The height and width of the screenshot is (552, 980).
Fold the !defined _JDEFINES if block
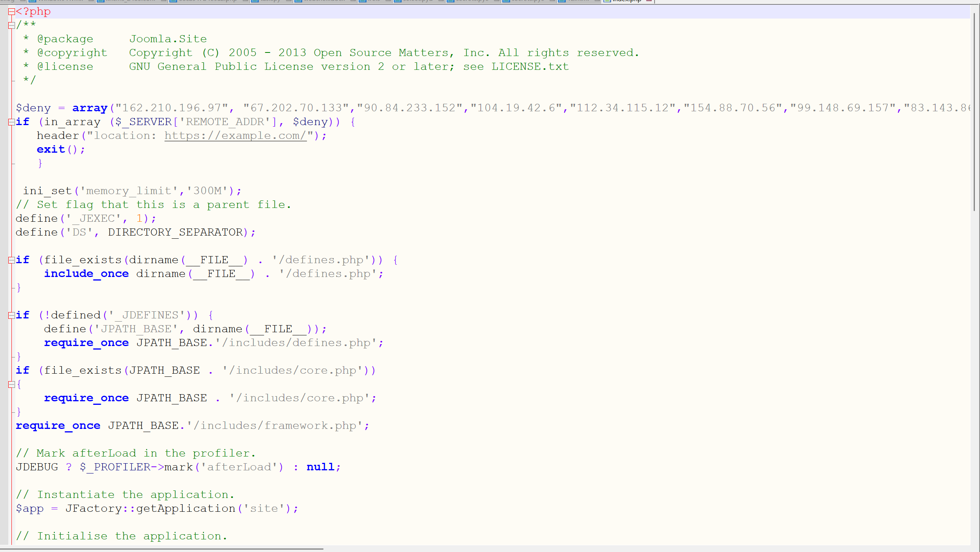(x=11, y=315)
